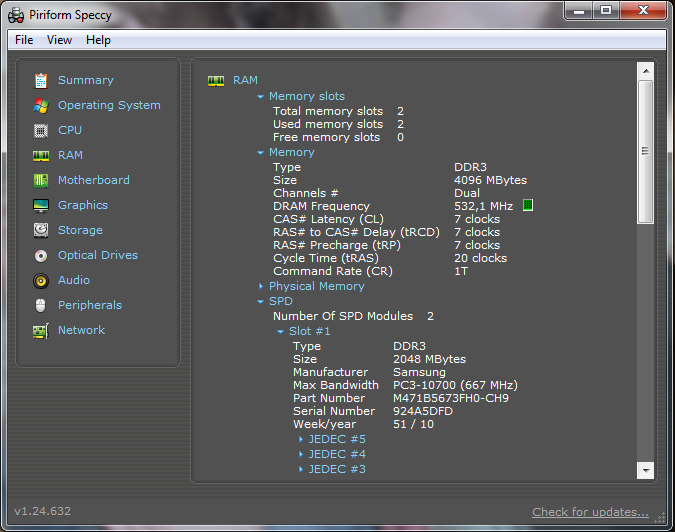Close the Speccy window

643,10
